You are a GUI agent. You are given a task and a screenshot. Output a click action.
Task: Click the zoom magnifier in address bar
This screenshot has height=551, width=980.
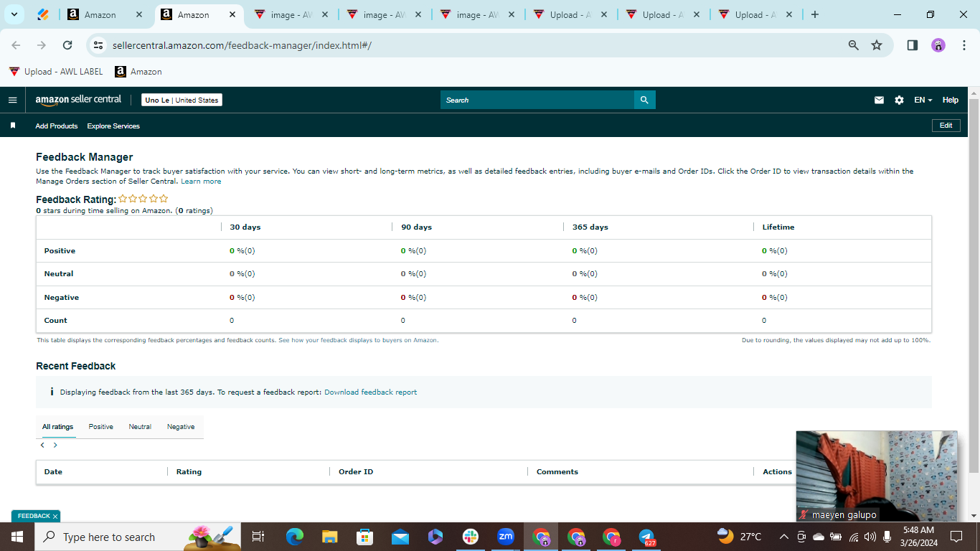coord(854,45)
